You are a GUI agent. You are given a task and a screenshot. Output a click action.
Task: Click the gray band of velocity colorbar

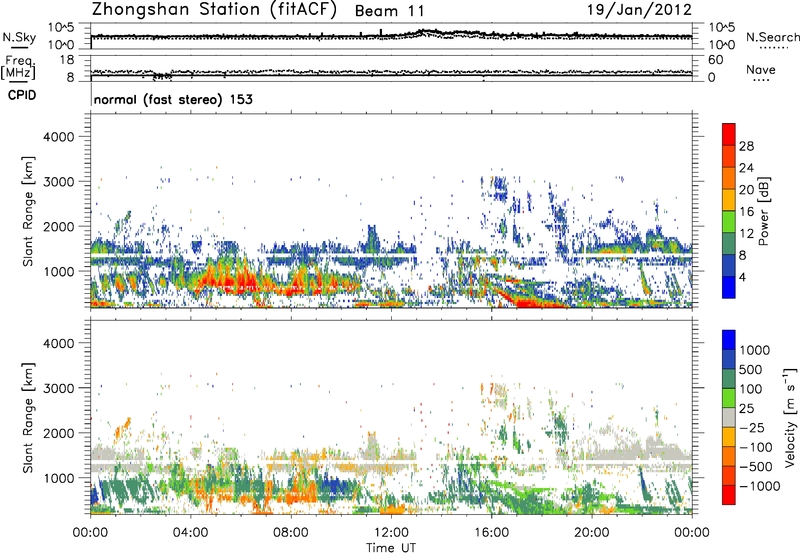(x=729, y=417)
